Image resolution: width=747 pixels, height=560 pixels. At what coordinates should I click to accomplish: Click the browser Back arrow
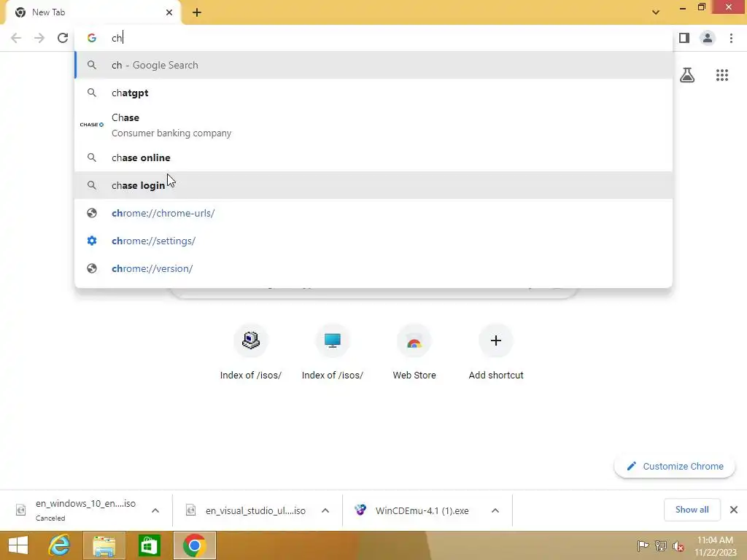(16, 38)
